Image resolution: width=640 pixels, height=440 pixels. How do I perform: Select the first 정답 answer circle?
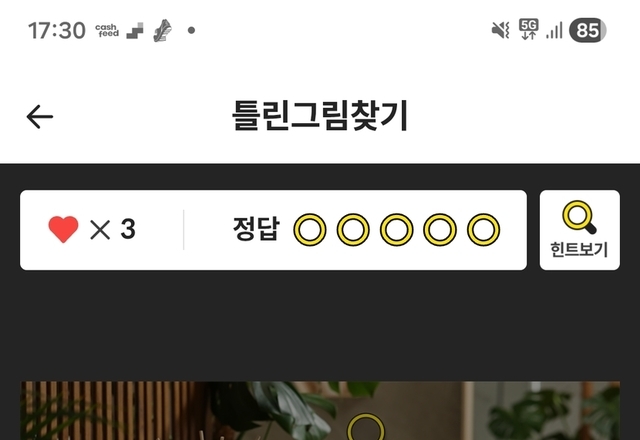click(x=310, y=230)
